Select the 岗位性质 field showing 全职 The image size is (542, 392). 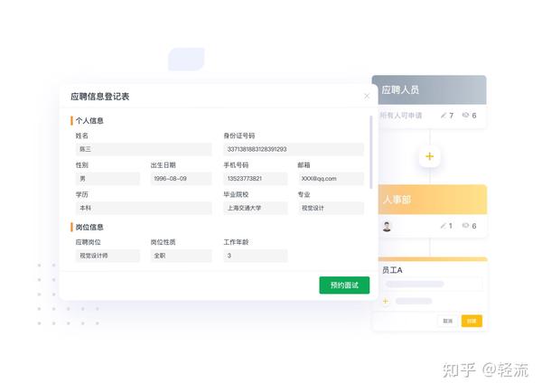click(182, 256)
